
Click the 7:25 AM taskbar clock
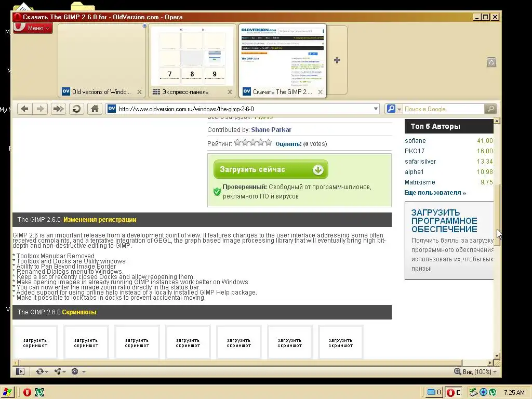coord(514,393)
